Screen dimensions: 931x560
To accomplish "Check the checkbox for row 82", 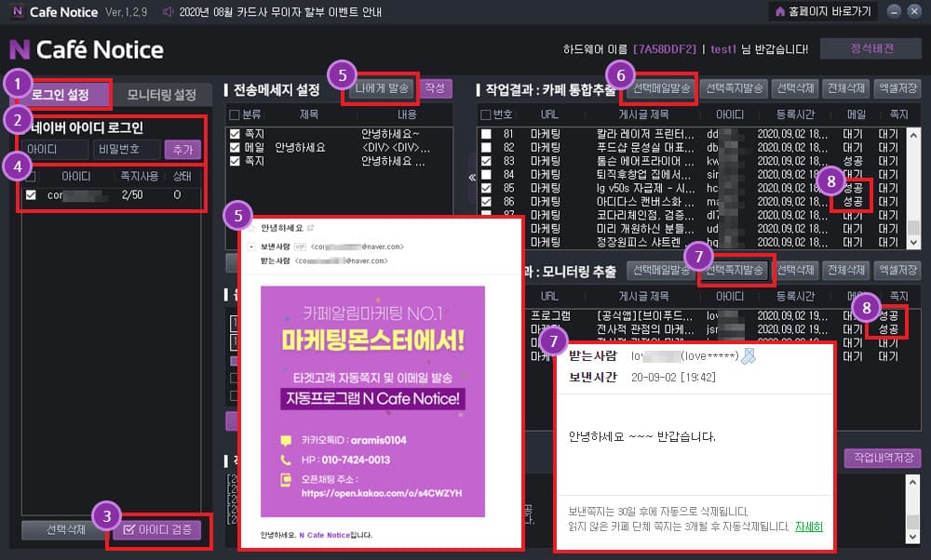I will [486, 148].
